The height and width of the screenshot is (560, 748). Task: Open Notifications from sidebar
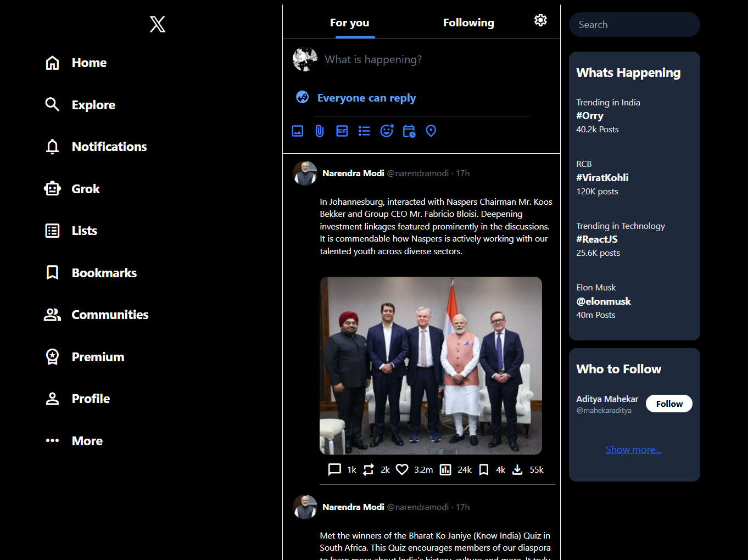click(x=109, y=147)
